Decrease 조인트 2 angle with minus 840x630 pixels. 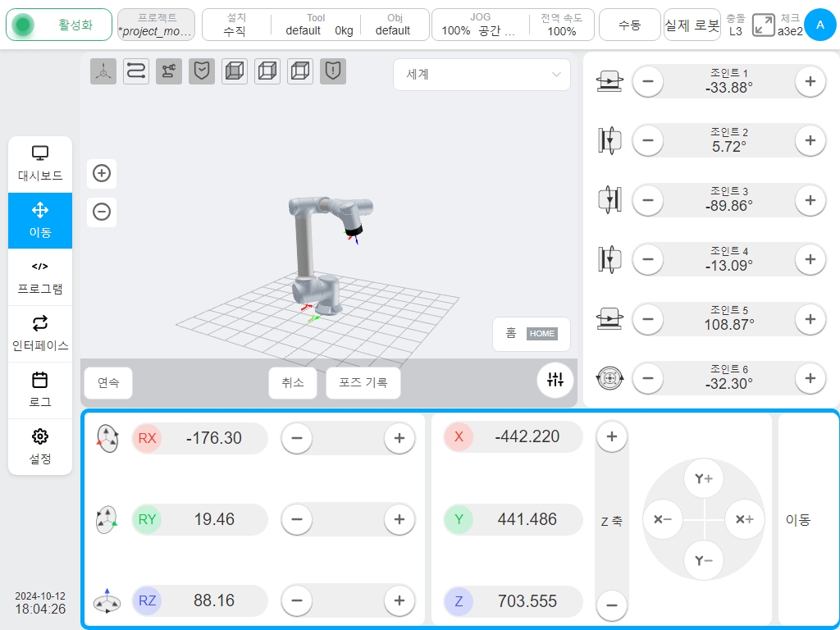648,140
